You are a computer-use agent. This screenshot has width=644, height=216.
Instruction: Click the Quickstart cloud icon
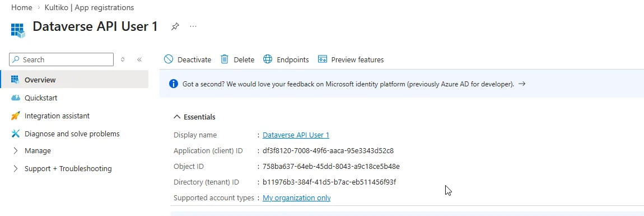point(15,98)
